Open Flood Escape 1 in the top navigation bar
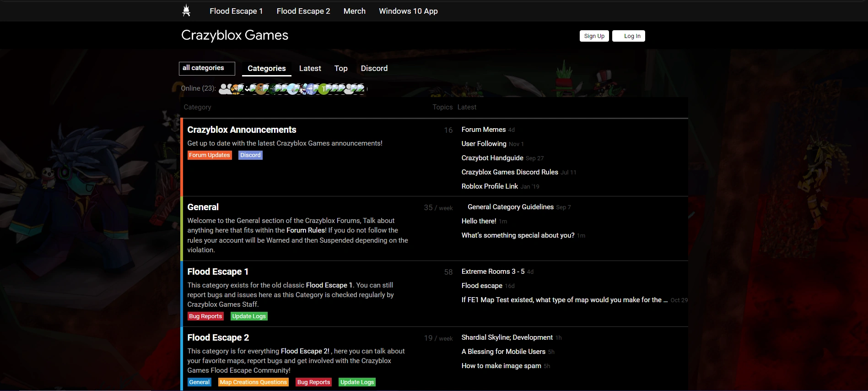868x391 pixels. click(236, 11)
